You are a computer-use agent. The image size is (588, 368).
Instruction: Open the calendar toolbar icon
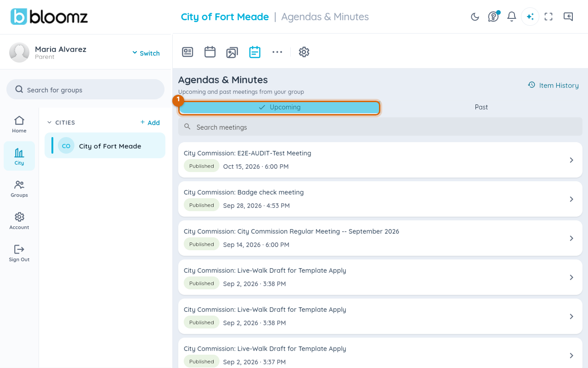click(210, 52)
